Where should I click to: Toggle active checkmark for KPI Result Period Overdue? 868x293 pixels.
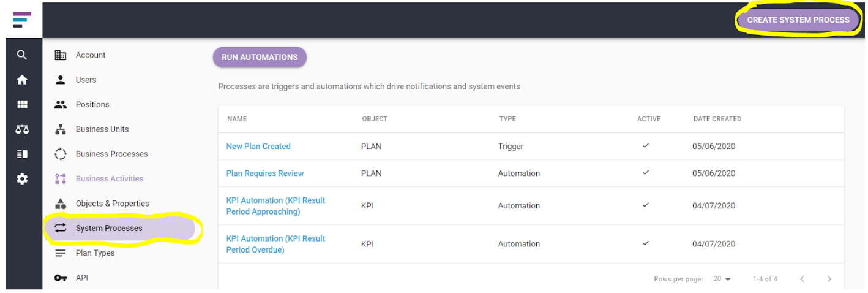(x=646, y=243)
